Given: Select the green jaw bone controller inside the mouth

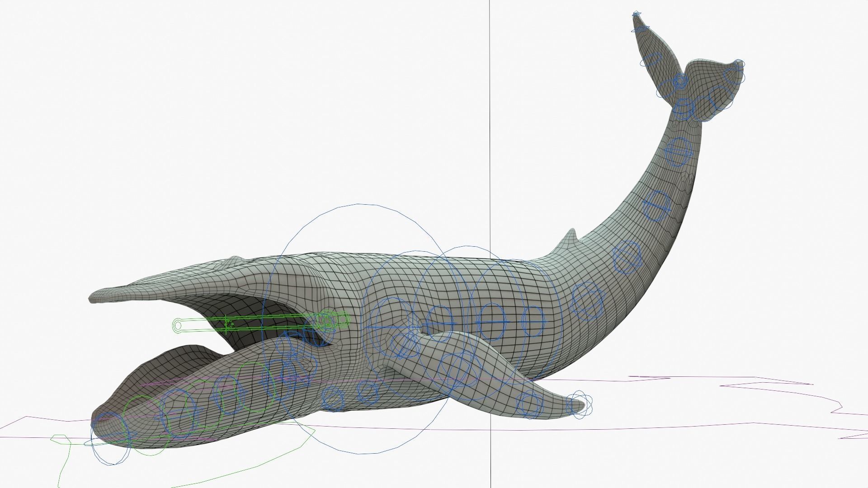Looking at the screenshot, I should tap(261, 322).
